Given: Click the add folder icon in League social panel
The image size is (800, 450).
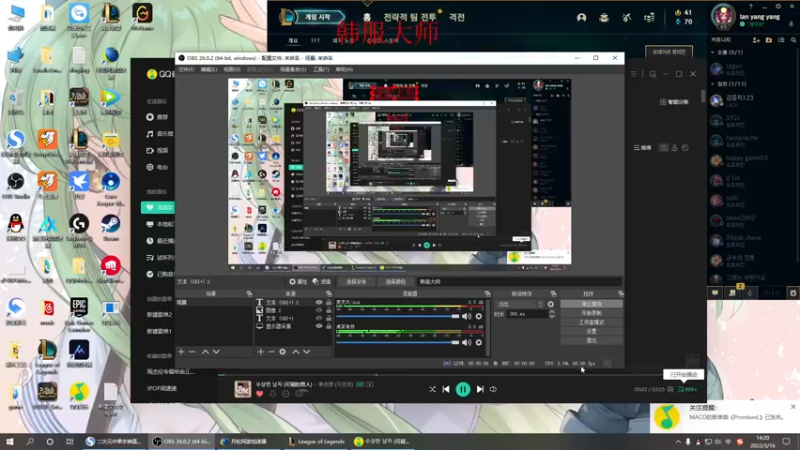Looking at the screenshot, I should 769,40.
